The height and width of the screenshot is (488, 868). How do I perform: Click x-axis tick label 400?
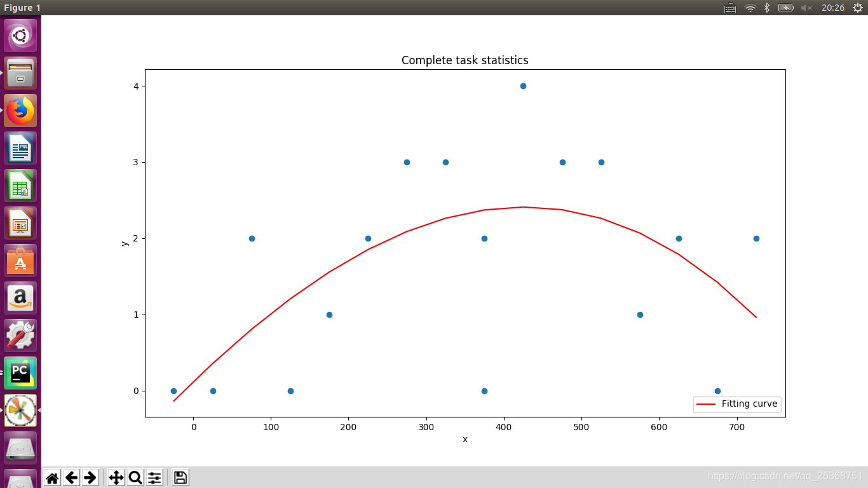click(x=504, y=428)
